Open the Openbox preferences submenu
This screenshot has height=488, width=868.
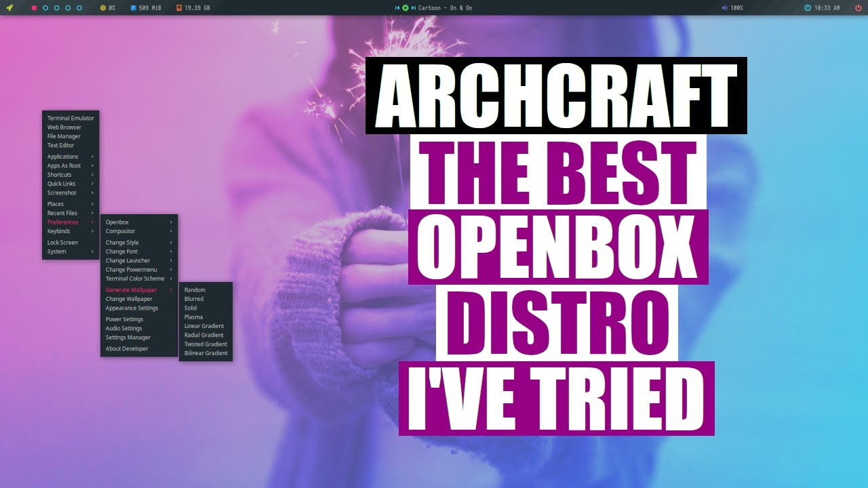139,222
